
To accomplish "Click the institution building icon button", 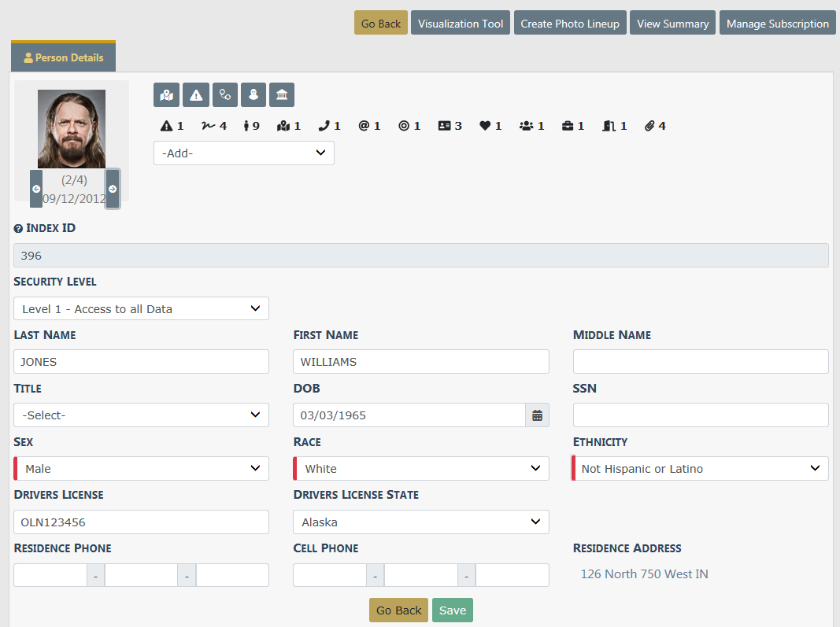I will point(282,95).
